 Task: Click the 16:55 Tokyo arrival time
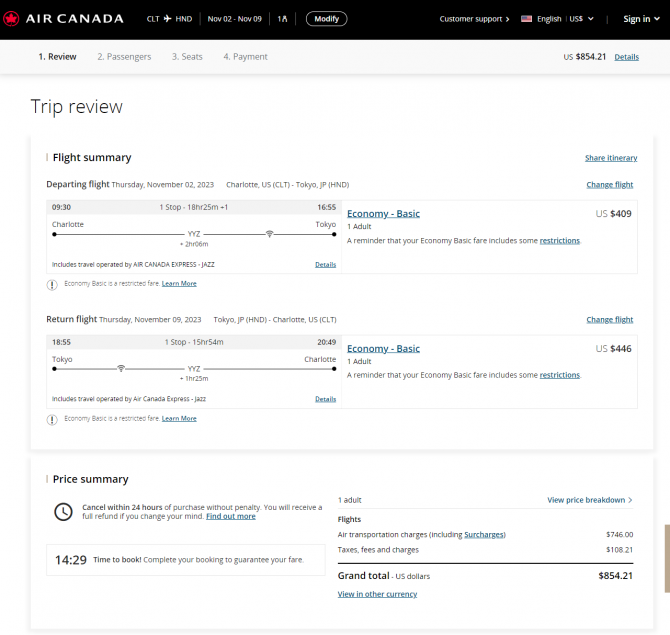click(x=326, y=207)
